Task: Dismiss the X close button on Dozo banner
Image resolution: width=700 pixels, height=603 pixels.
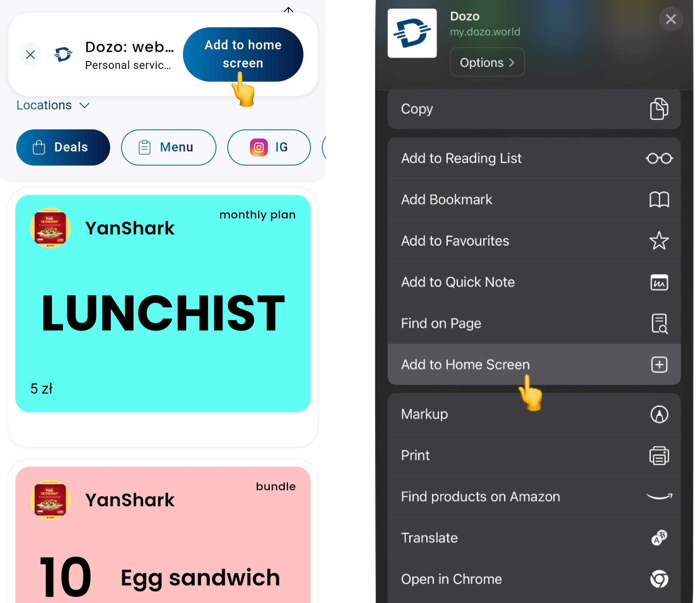Action: (30, 54)
